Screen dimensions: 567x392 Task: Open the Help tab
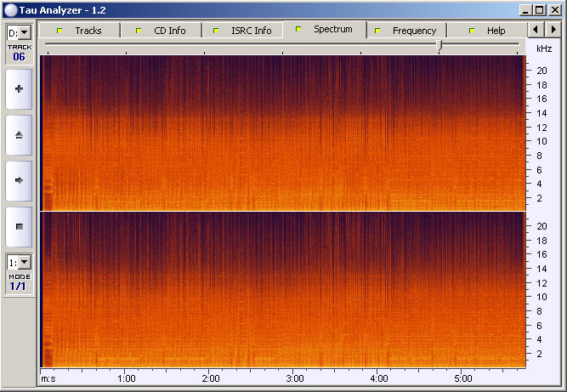point(487,31)
